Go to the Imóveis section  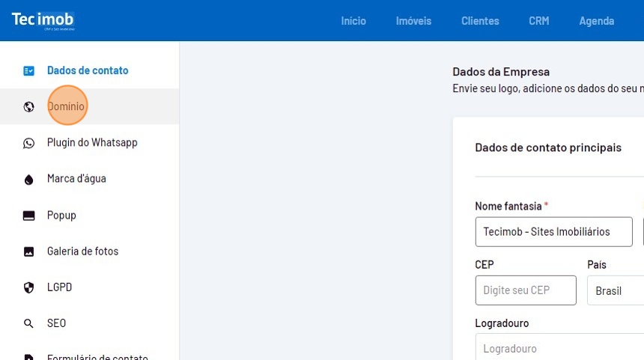coord(413,21)
